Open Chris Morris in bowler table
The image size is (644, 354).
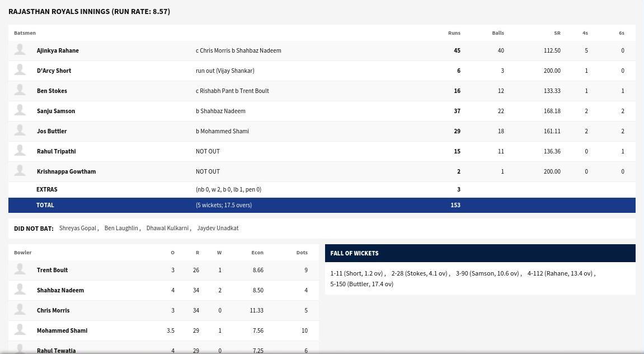point(53,310)
